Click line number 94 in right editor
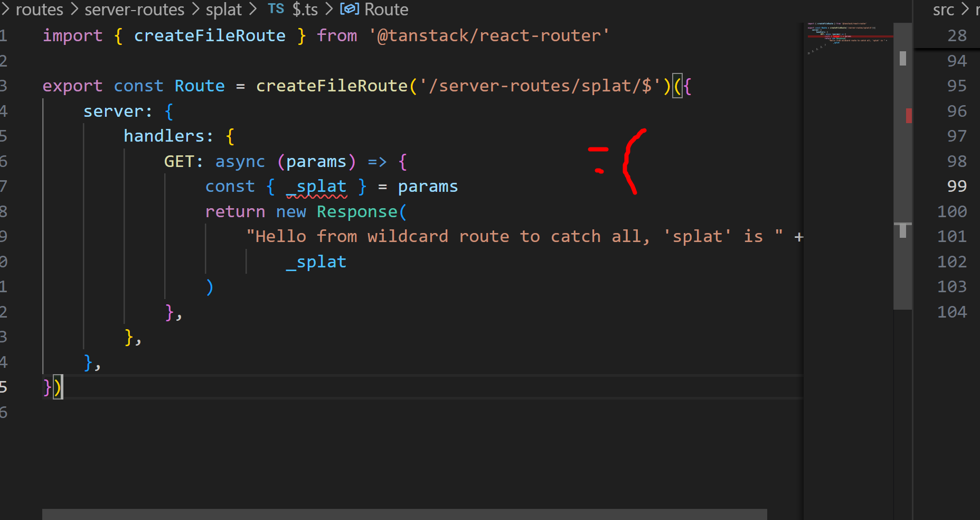The image size is (980, 520). click(x=957, y=61)
